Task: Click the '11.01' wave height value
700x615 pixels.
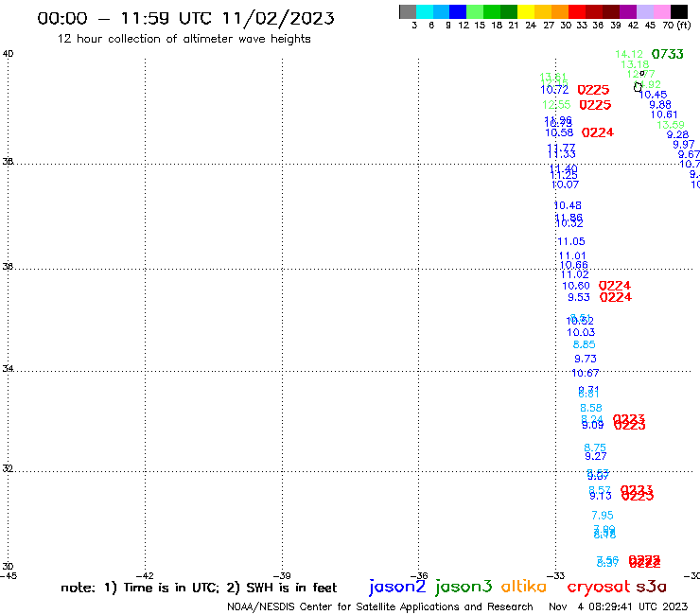Action: (x=572, y=255)
